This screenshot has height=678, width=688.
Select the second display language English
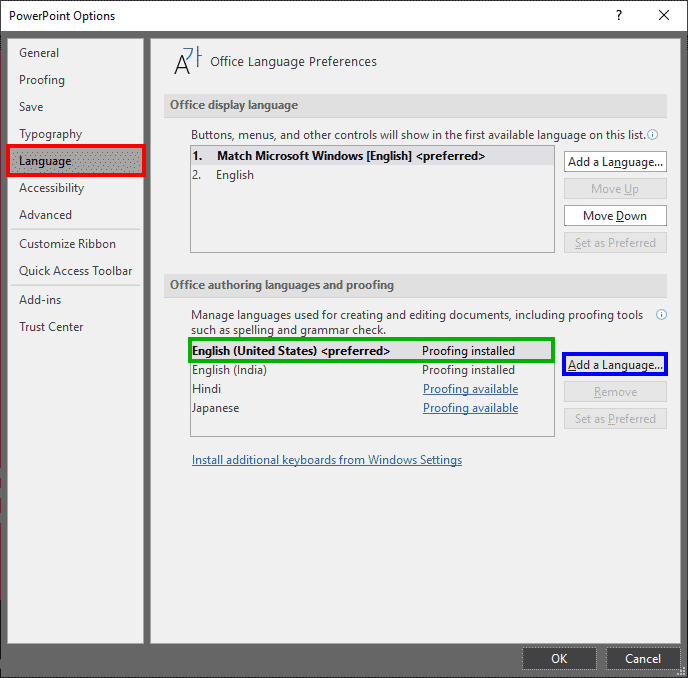tap(373, 175)
